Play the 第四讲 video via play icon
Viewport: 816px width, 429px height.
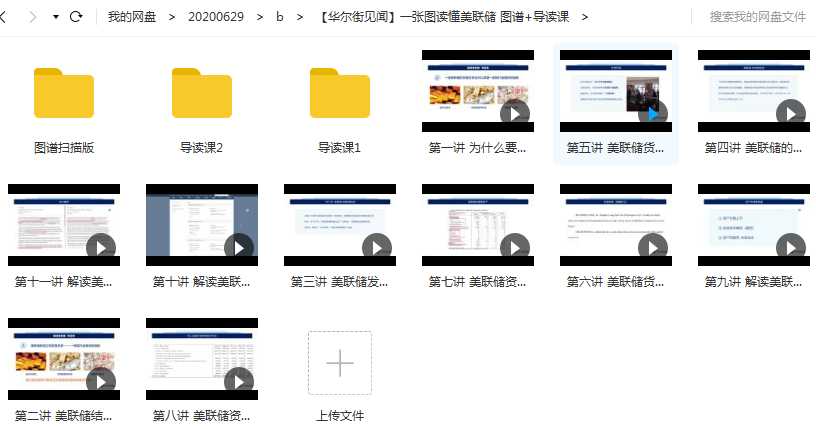[790, 113]
